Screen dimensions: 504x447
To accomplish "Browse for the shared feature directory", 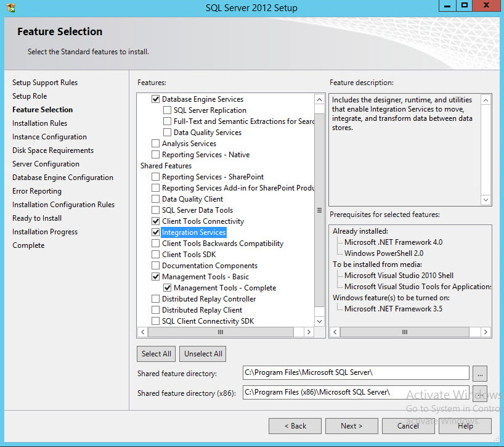I will pos(481,373).
